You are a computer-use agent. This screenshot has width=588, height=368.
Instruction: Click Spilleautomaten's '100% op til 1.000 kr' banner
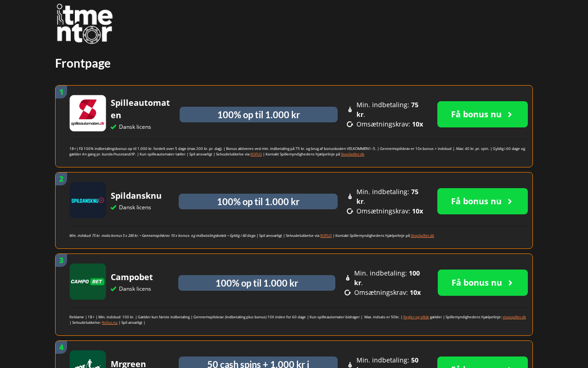[259, 115]
